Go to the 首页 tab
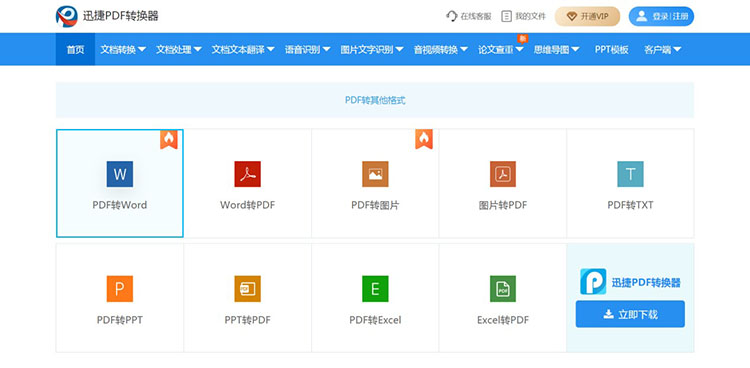Viewport: 750px width, 368px height. point(75,49)
